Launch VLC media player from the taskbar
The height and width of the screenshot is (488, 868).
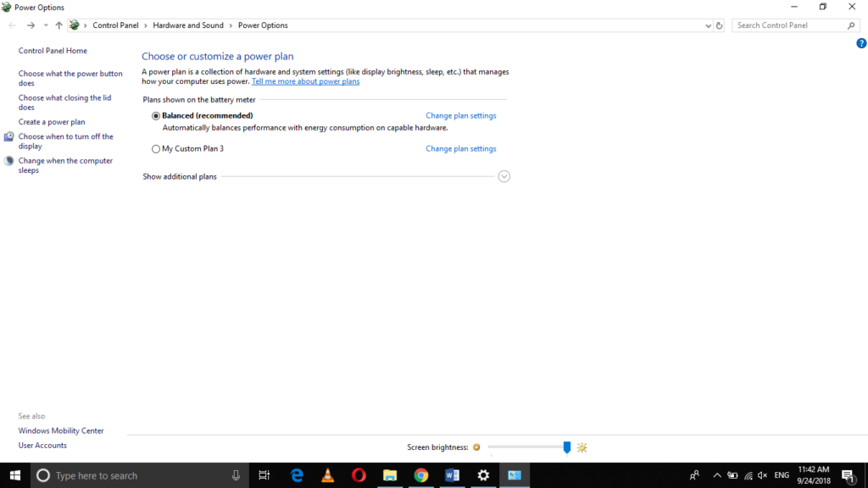click(x=327, y=475)
